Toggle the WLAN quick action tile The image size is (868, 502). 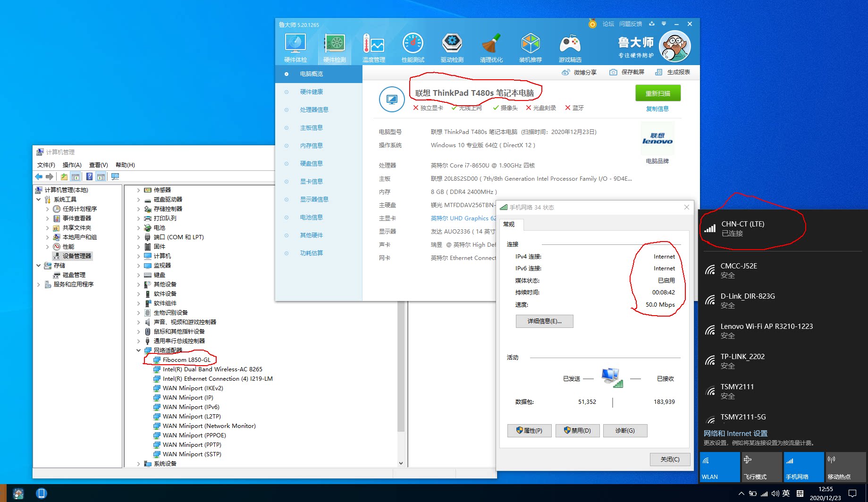720,467
